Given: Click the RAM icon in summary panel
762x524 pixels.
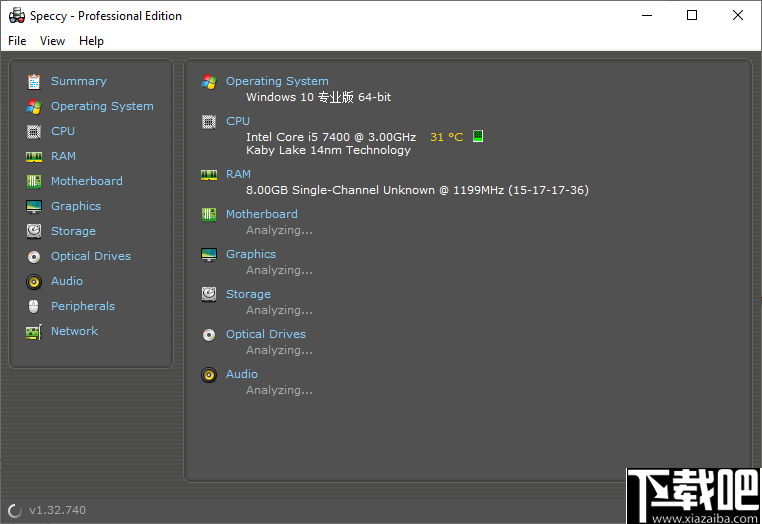Looking at the screenshot, I should point(209,175).
